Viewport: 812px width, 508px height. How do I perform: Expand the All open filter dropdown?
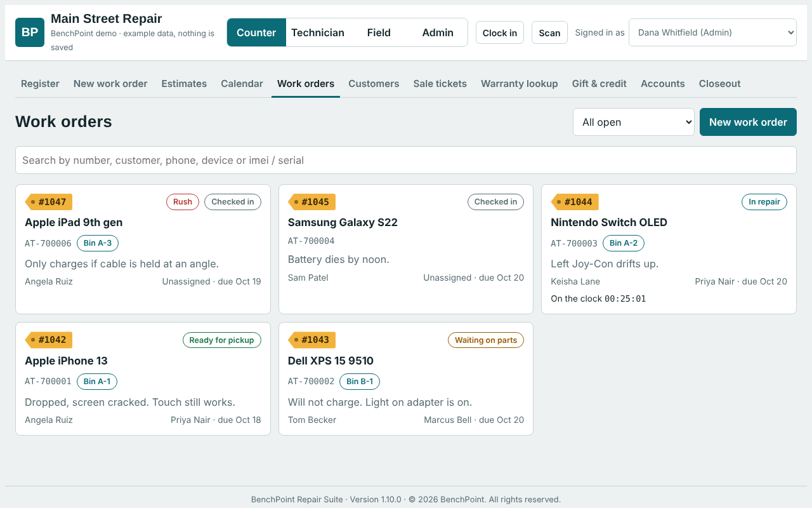point(634,122)
